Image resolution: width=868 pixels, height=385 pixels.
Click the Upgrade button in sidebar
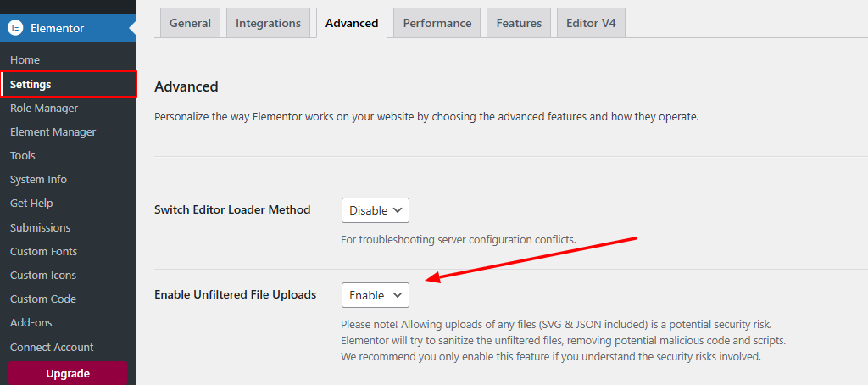tap(68, 373)
